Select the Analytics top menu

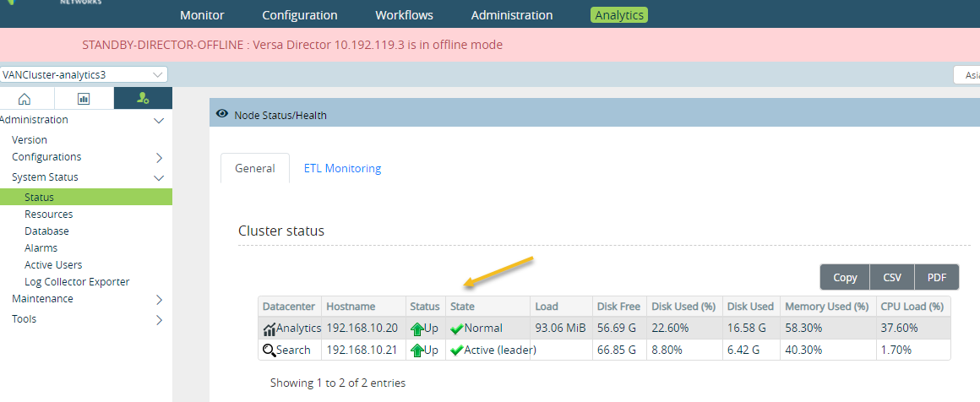coord(618,15)
